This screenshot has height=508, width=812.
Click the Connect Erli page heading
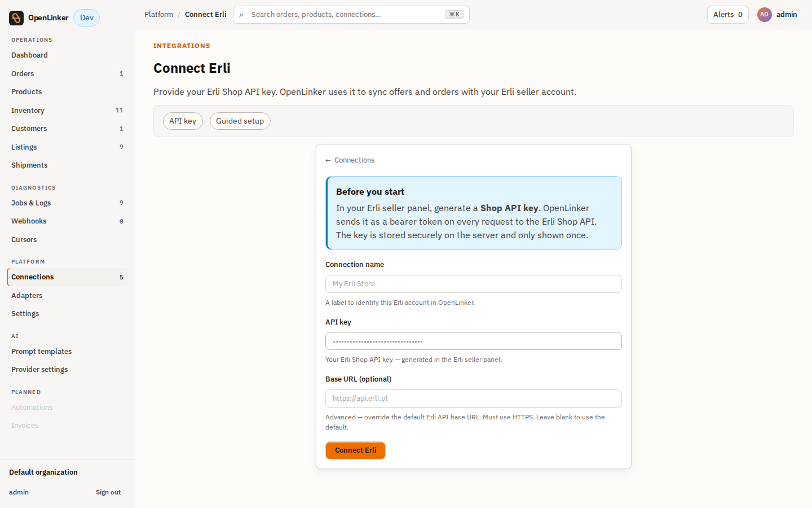(x=192, y=68)
